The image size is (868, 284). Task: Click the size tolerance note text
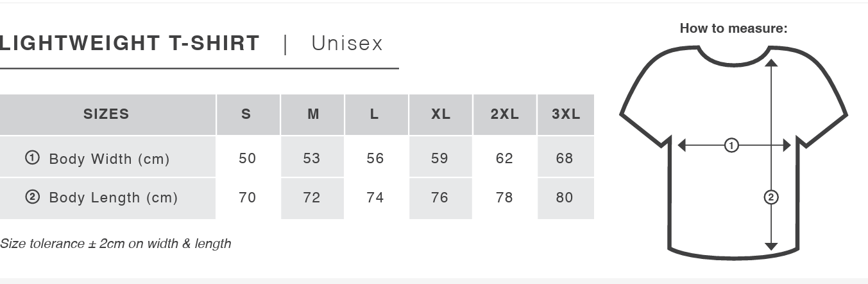(115, 244)
